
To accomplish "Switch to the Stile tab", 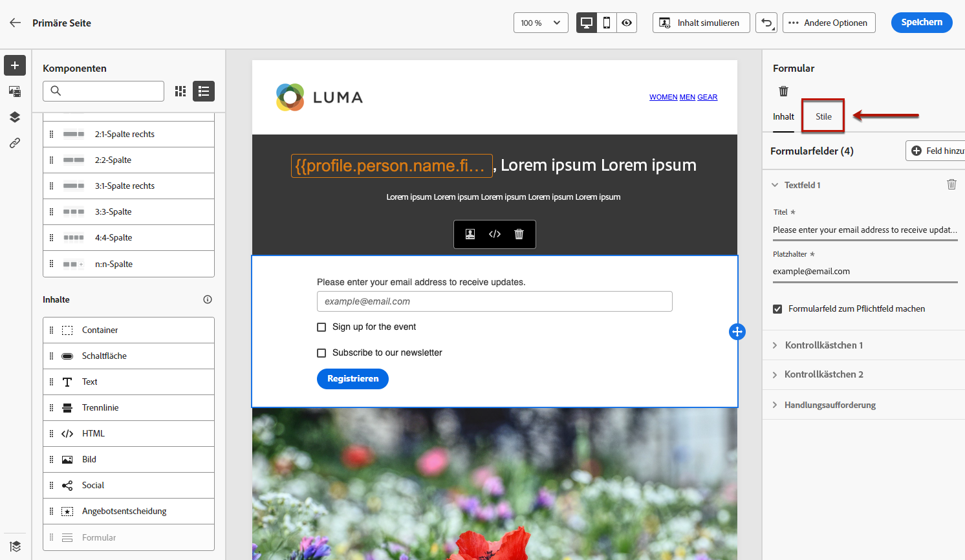I will (x=823, y=116).
